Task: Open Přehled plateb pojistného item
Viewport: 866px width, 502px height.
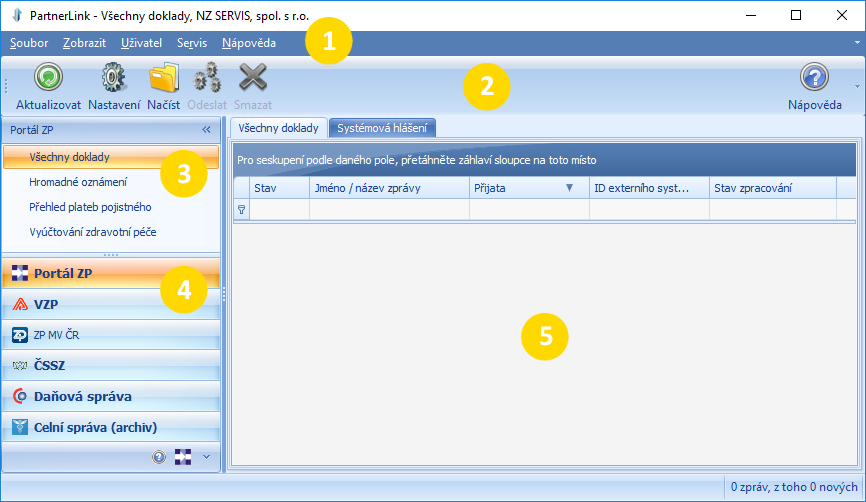Action: pyautogui.click(x=90, y=207)
